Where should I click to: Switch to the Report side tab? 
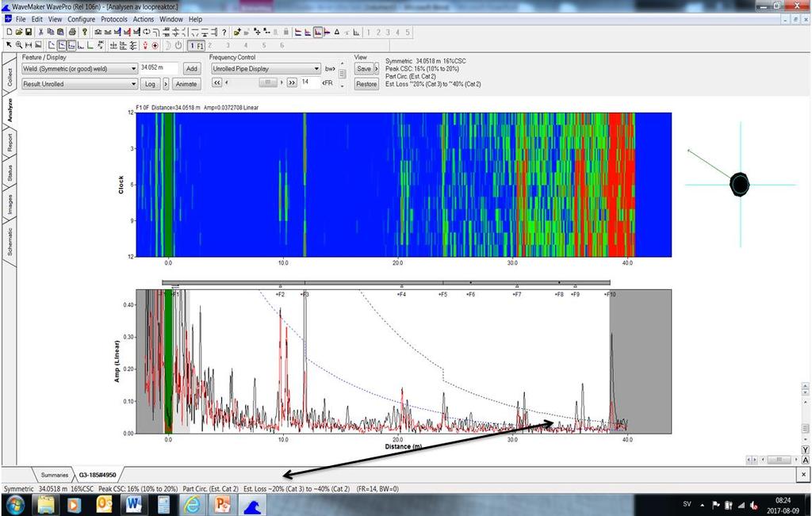[x=10, y=143]
